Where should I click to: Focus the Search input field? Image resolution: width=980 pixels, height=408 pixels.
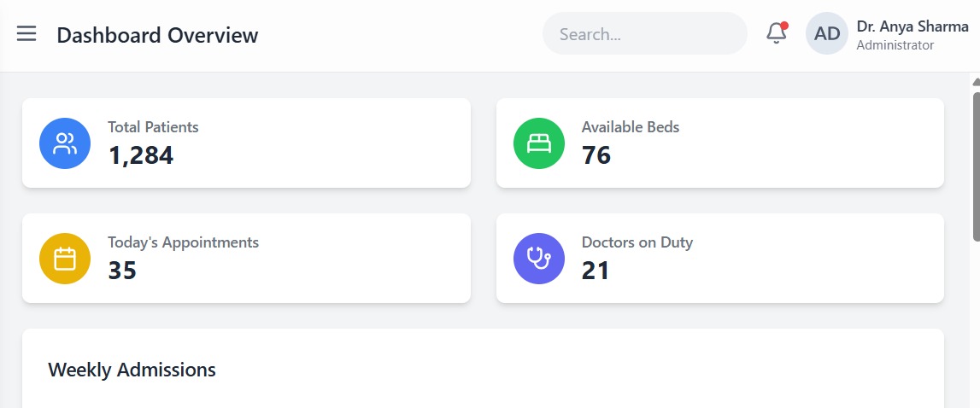pos(644,34)
